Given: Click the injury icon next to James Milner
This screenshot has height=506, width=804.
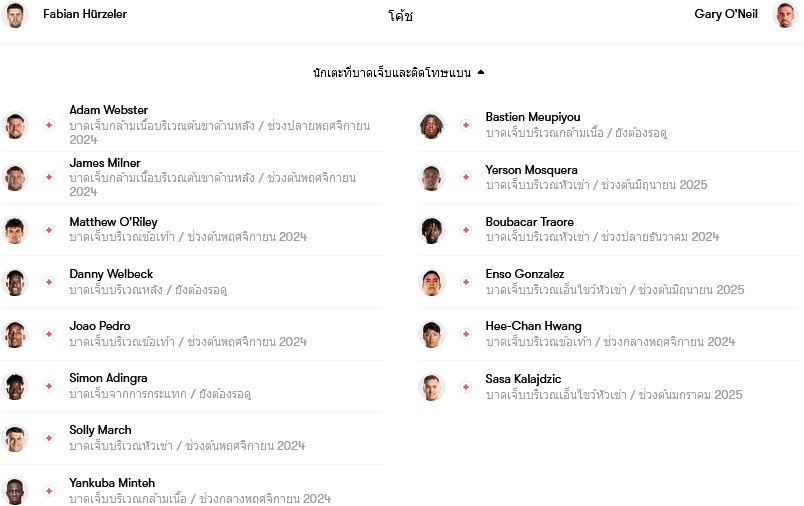Looking at the screenshot, I should point(49,177).
